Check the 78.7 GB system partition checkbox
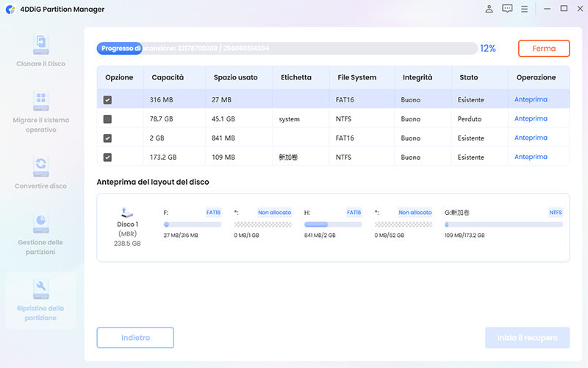588x368 pixels. click(x=108, y=118)
